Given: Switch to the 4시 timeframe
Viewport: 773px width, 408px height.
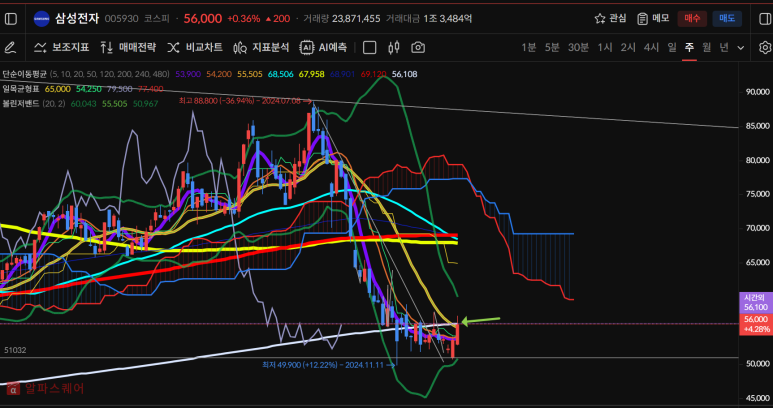Looking at the screenshot, I should [651, 48].
